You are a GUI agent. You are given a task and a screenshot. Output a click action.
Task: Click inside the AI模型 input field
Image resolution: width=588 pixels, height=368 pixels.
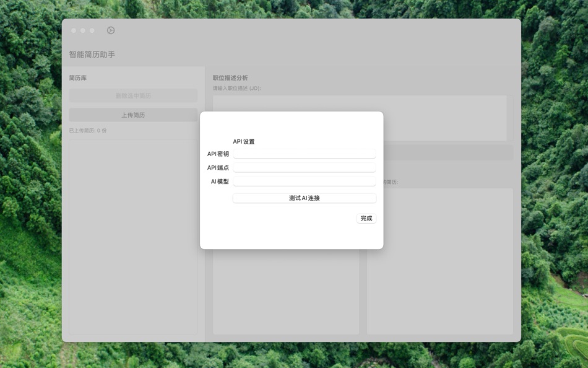(304, 181)
